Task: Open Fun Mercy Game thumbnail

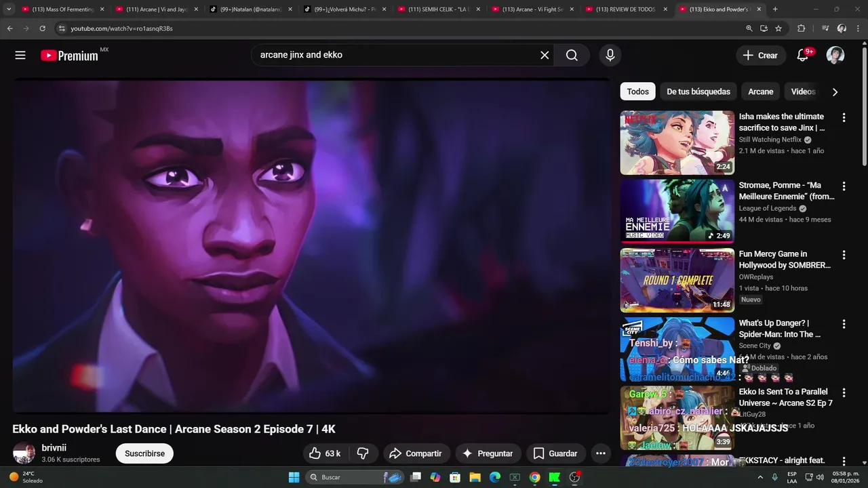Action: coord(677,281)
